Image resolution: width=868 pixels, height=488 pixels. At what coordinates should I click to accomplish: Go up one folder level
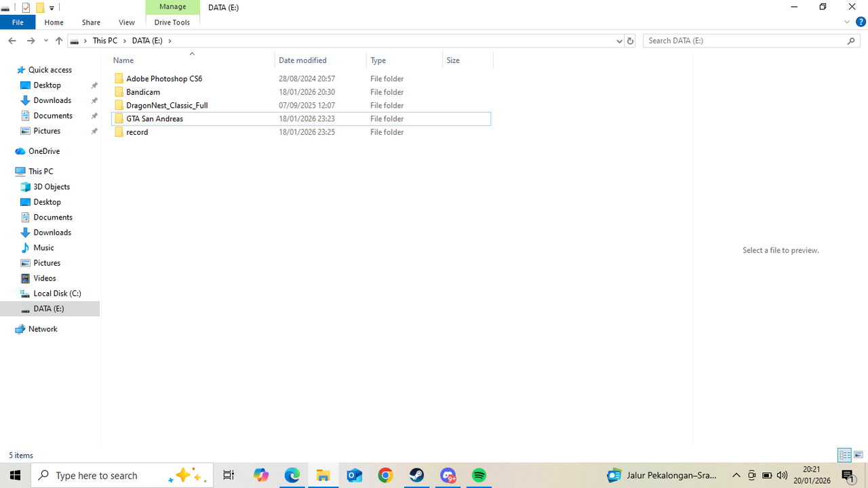(59, 41)
